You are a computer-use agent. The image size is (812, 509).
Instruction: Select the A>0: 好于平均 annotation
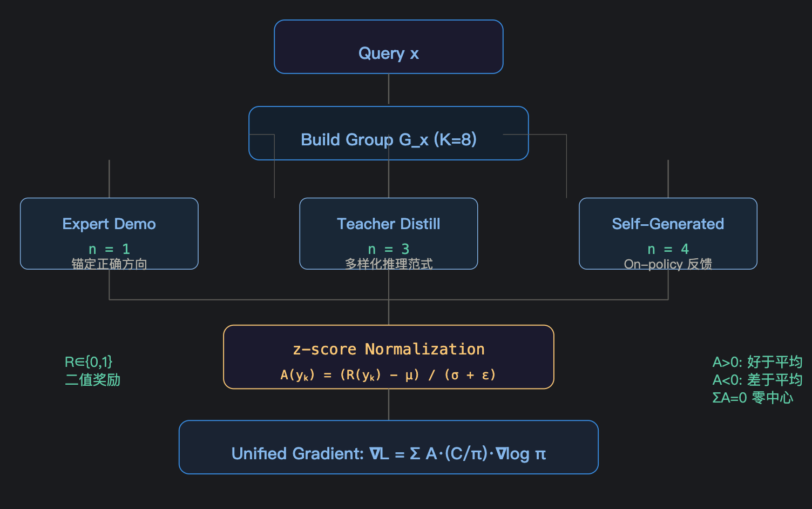pos(757,361)
